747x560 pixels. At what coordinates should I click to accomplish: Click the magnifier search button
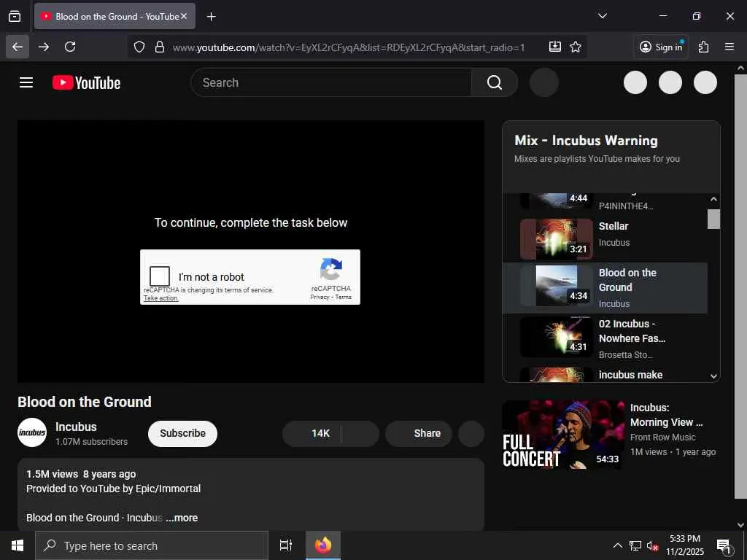click(x=494, y=82)
